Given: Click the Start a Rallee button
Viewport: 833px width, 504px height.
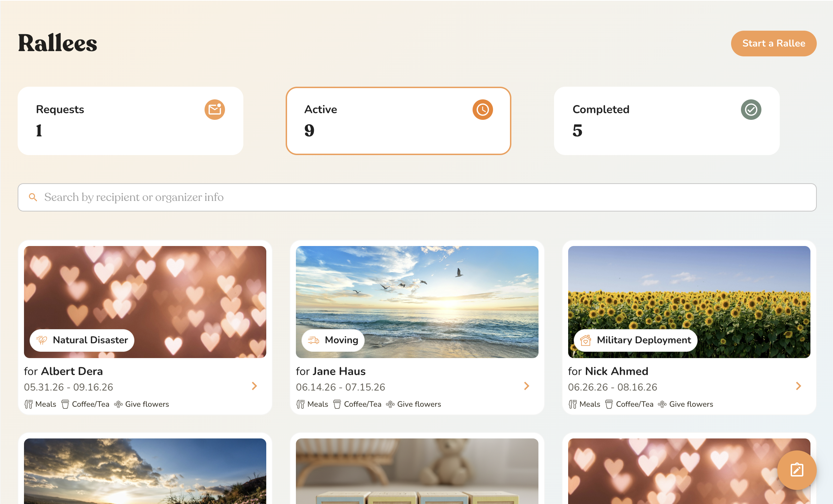Looking at the screenshot, I should [x=774, y=43].
